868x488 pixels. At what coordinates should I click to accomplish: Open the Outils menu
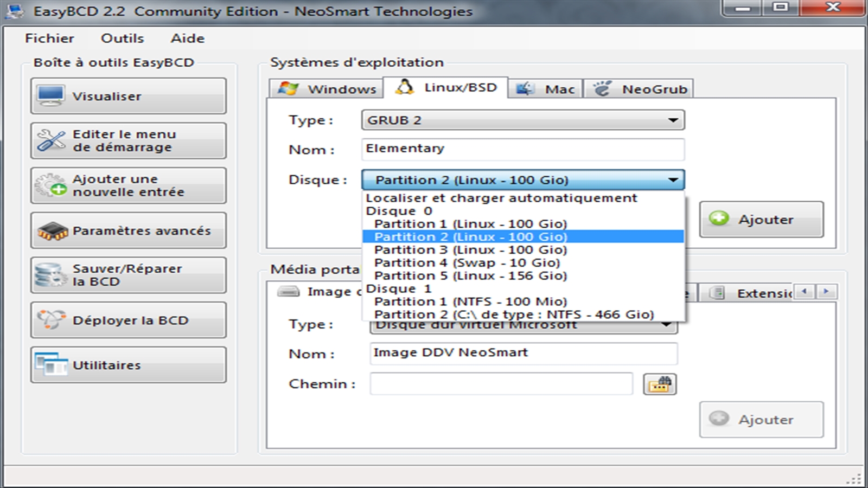(x=123, y=38)
